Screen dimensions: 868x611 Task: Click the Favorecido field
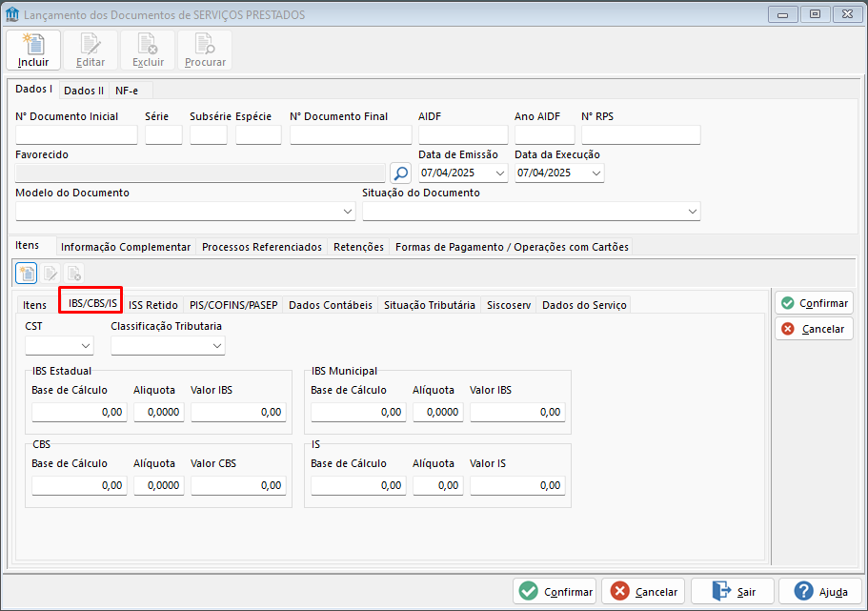[x=200, y=173]
